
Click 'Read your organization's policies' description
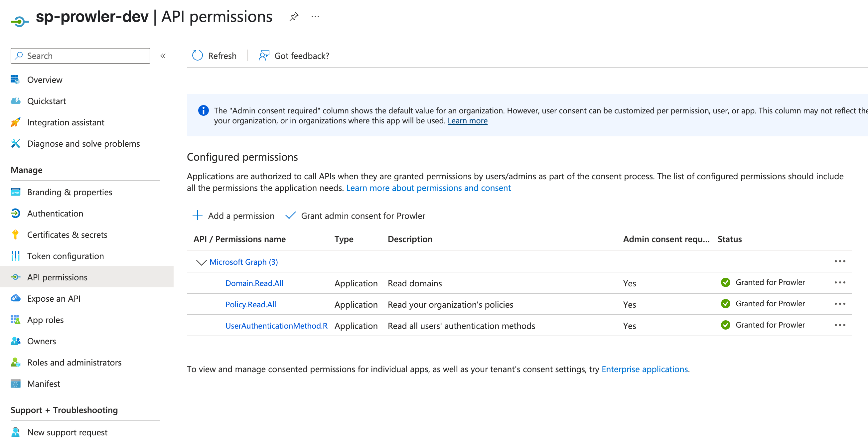pyautogui.click(x=450, y=304)
